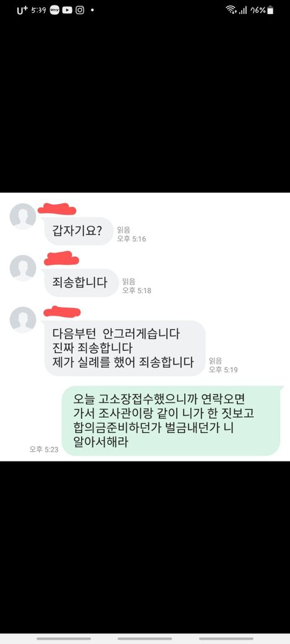Tap the red-scribbled sender name above 갑자기요?

point(56,209)
